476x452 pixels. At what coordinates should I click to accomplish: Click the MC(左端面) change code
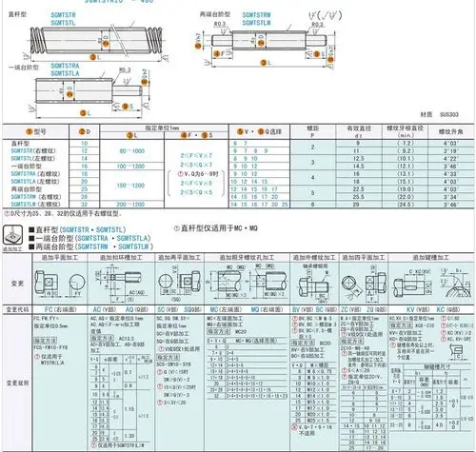[x=226, y=309]
